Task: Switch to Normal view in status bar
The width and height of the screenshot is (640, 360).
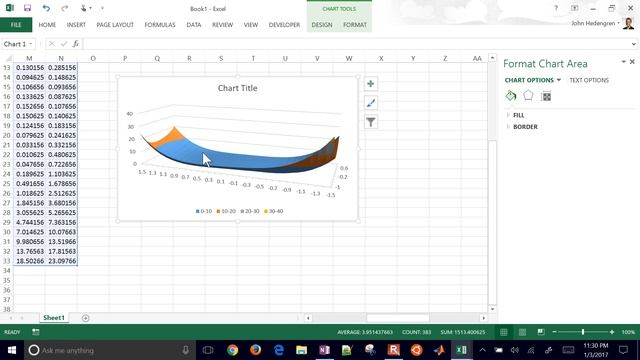Action: [504, 332]
